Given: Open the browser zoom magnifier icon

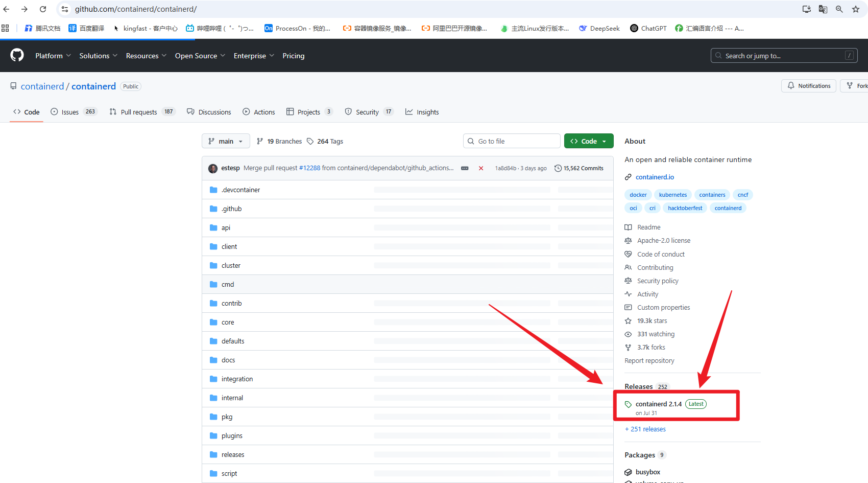Looking at the screenshot, I should [839, 9].
